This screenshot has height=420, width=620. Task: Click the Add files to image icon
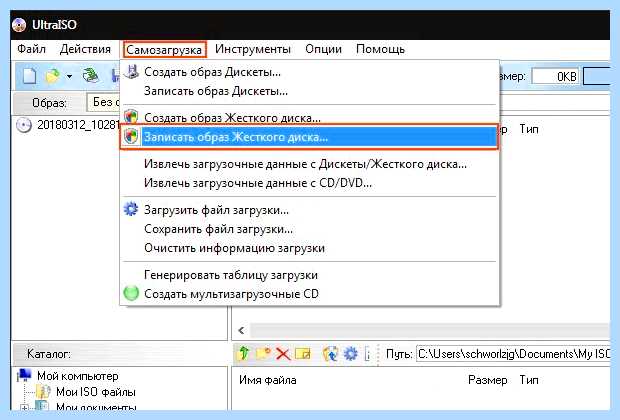coord(330,353)
